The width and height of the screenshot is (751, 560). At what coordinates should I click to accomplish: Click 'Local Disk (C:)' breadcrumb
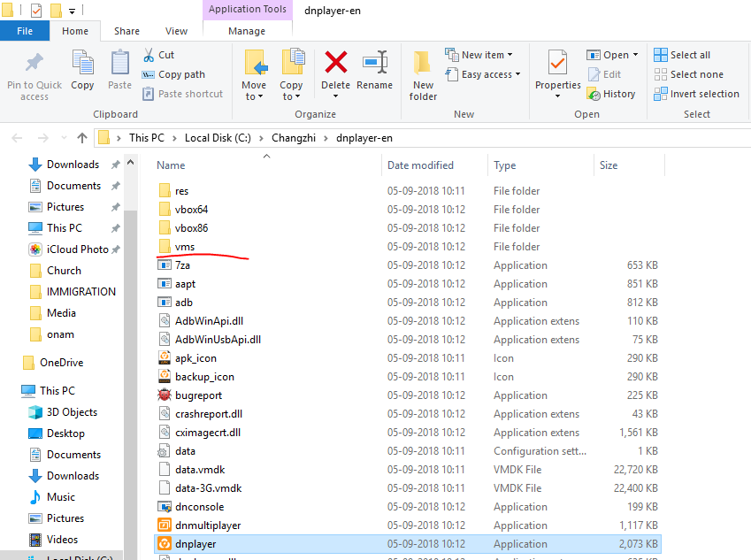218,138
